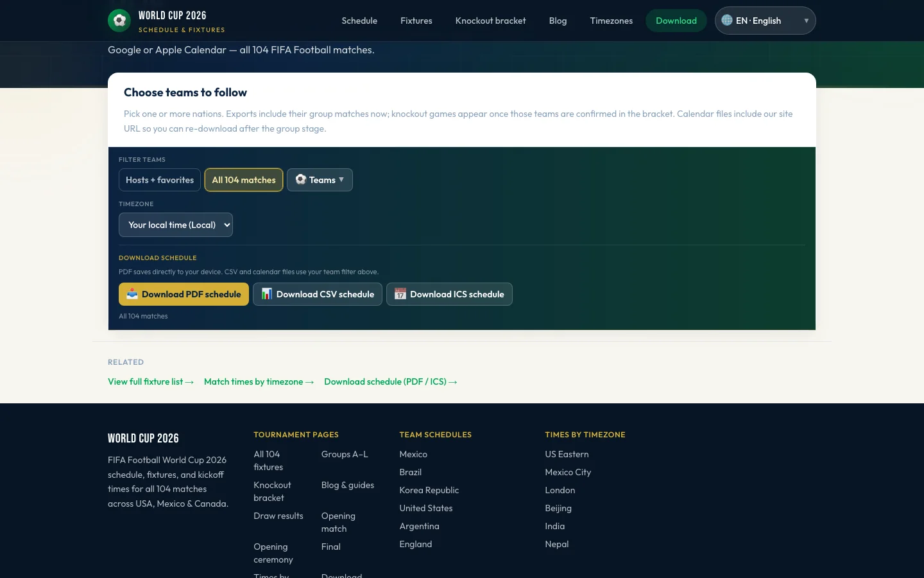Click Download CSV schedule button
This screenshot has height=578, width=924.
pyautogui.click(x=318, y=294)
